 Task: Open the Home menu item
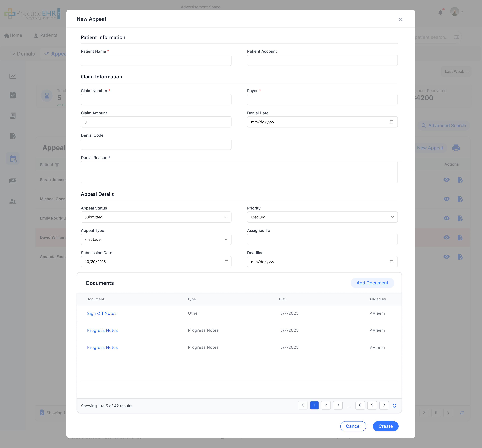pos(13,35)
